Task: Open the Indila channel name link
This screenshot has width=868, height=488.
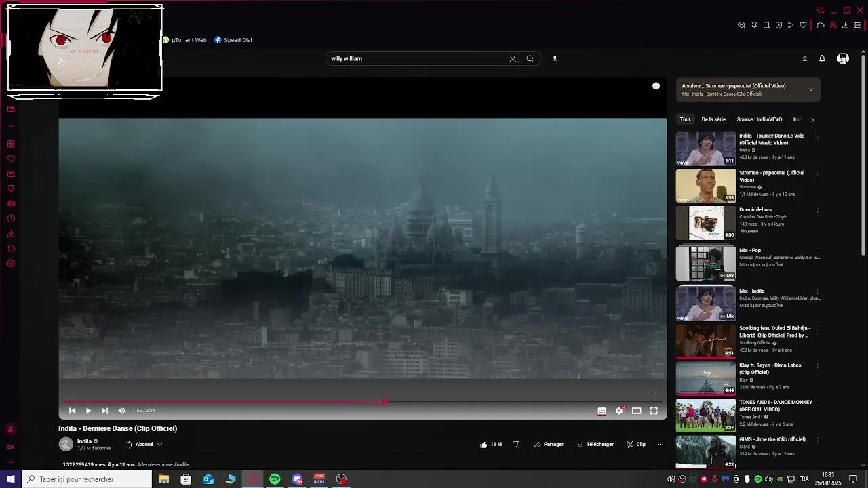Action: pos(84,441)
